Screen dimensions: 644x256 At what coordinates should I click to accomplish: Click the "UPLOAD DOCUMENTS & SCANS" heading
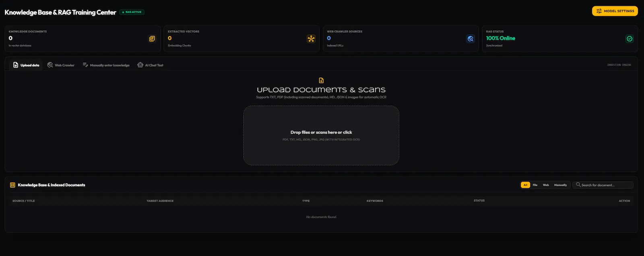[x=321, y=90]
